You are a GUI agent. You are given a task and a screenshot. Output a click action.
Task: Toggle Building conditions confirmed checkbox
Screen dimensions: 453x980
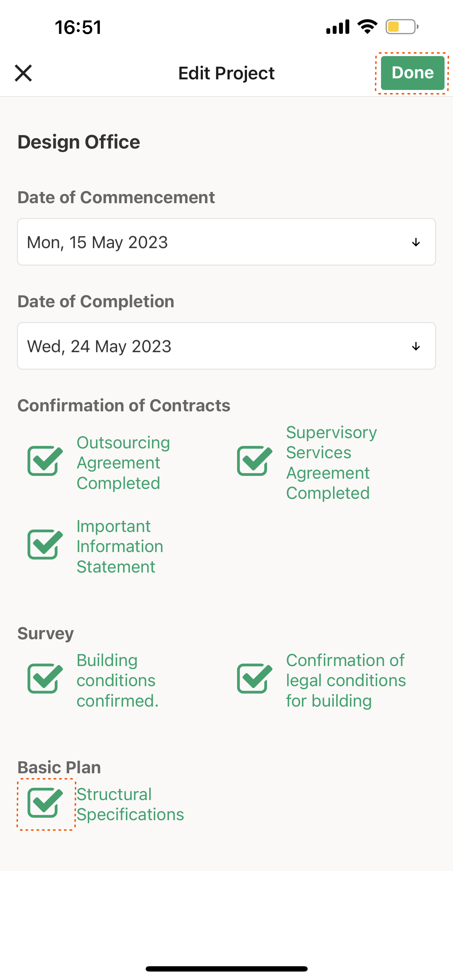45,679
